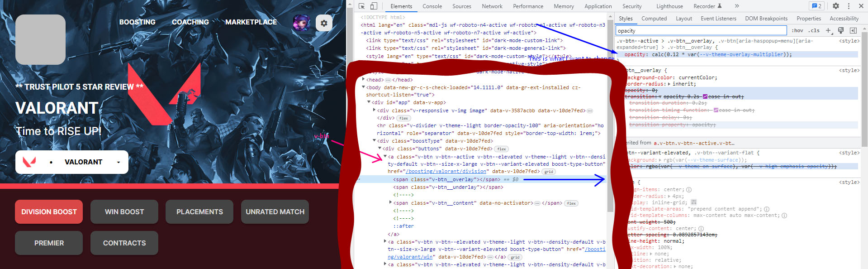Focus the styles filter field containing opacity
The width and height of the screenshot is (868, 269).
[x=701, y=30]
